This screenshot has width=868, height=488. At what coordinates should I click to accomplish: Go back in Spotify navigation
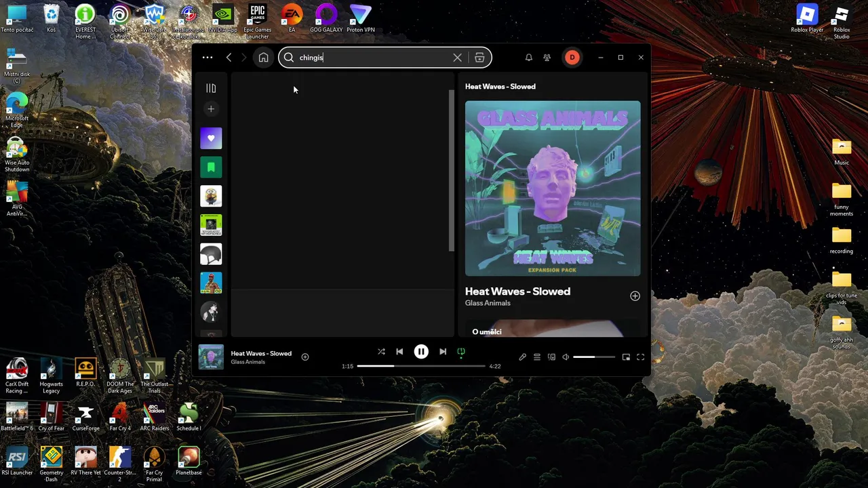point(229,58)
